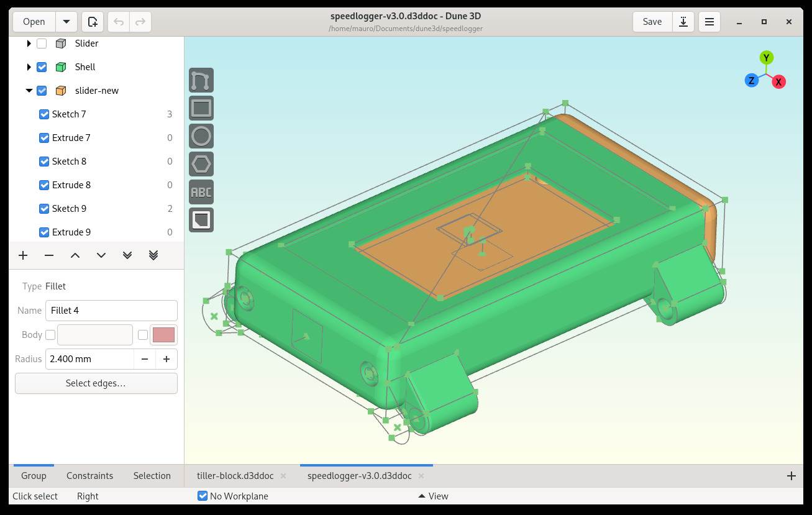Click the add group plus icon
812x515 pixels.
[23, 255]
